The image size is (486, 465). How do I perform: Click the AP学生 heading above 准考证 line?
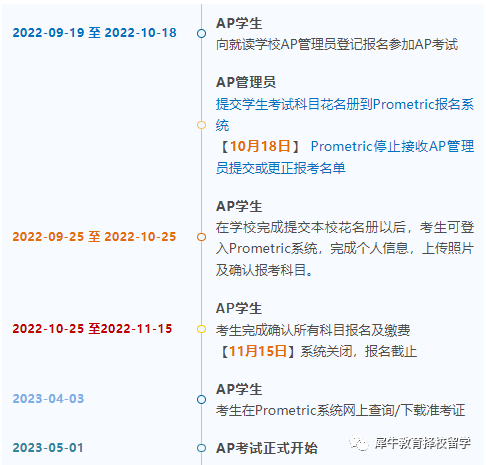(239, 389)
